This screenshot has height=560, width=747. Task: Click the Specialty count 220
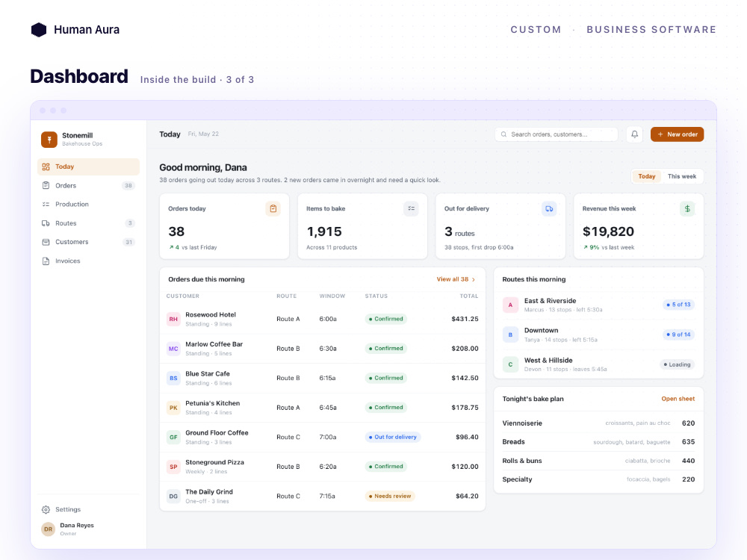click(x=689, y=479)
